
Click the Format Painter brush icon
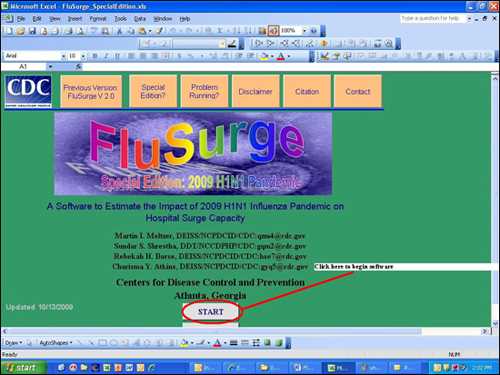(x=159, y=31)
